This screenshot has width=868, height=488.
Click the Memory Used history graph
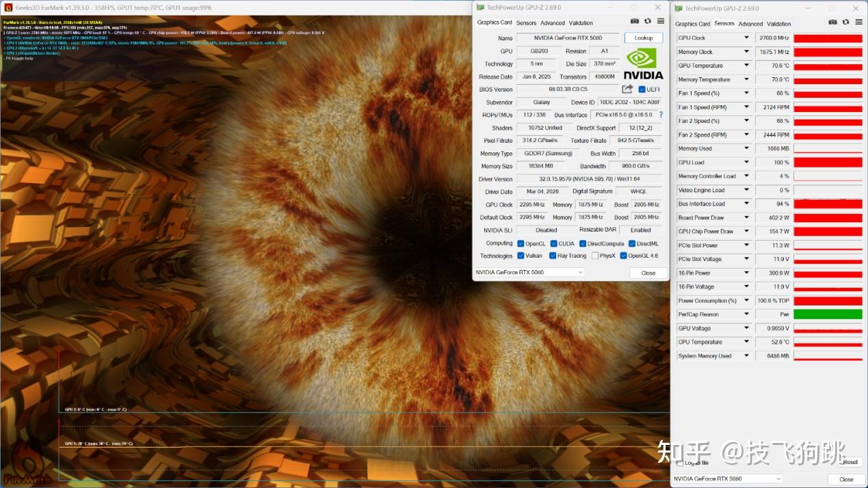coord(828,148)
